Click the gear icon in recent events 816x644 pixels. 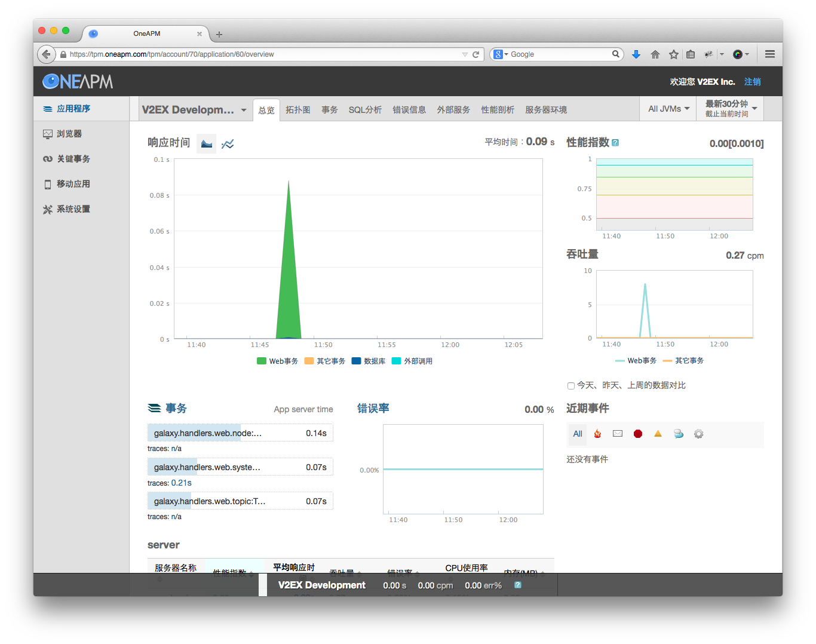(699, 434)
